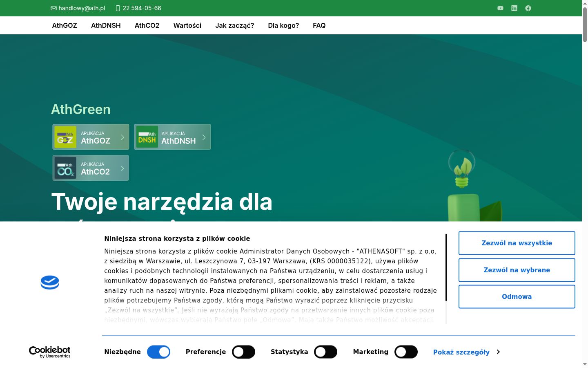This screenshot has height=368, width=588.
Task: Click phone number 22 594-05-66
Action: pos(142,8)
